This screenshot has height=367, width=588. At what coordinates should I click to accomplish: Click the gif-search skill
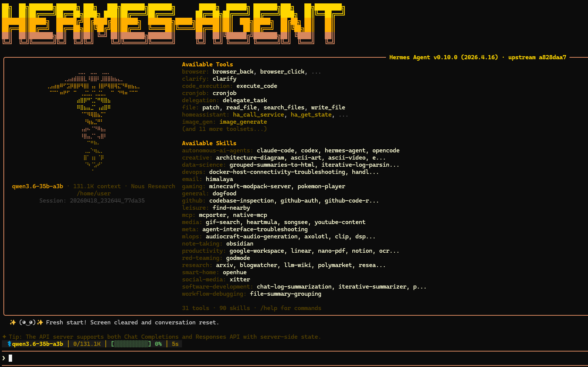tap(223, 222)
